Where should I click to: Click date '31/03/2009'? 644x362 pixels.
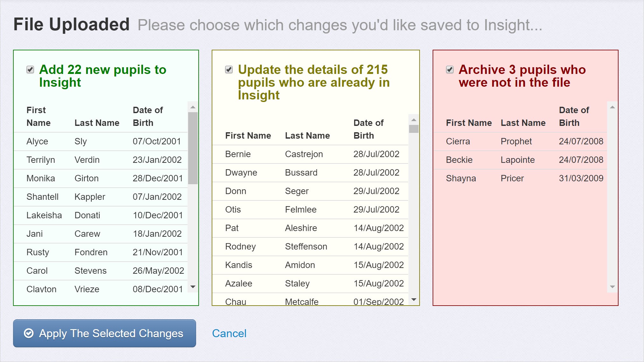click(x=581, y=178)
